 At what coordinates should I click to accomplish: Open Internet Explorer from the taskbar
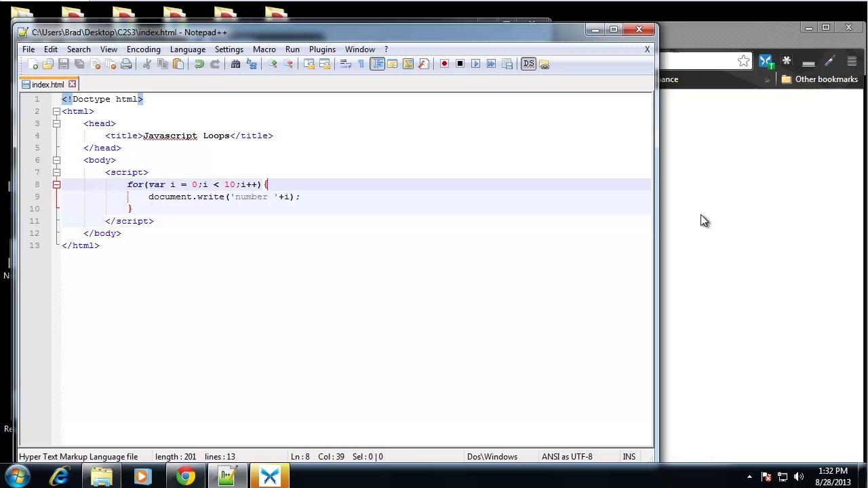(x=60, y=476)
